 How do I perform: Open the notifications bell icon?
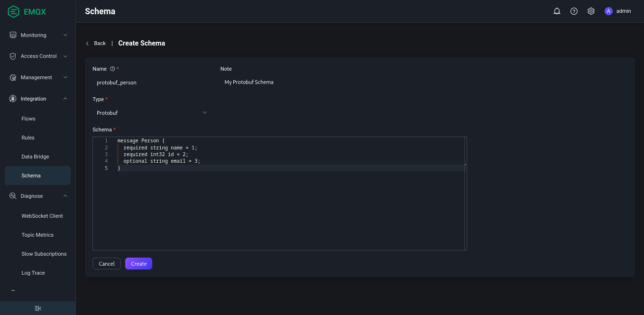pyautogui.click(x=557, y=11)
